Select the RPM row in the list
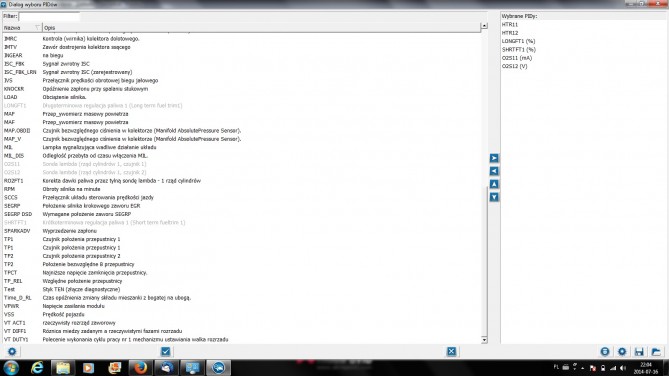Image resolution: width=669 pixels, height=376 pixels. [x=241, y=189]
